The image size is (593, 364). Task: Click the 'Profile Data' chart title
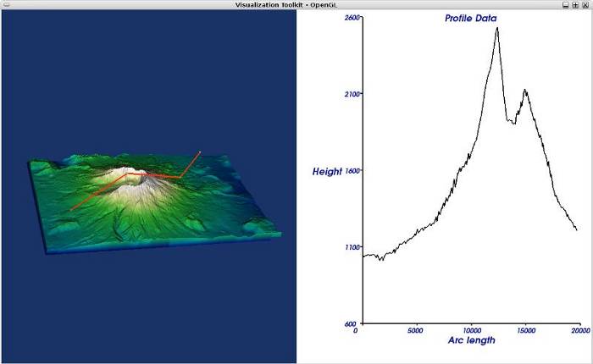(x=470, y=18)
